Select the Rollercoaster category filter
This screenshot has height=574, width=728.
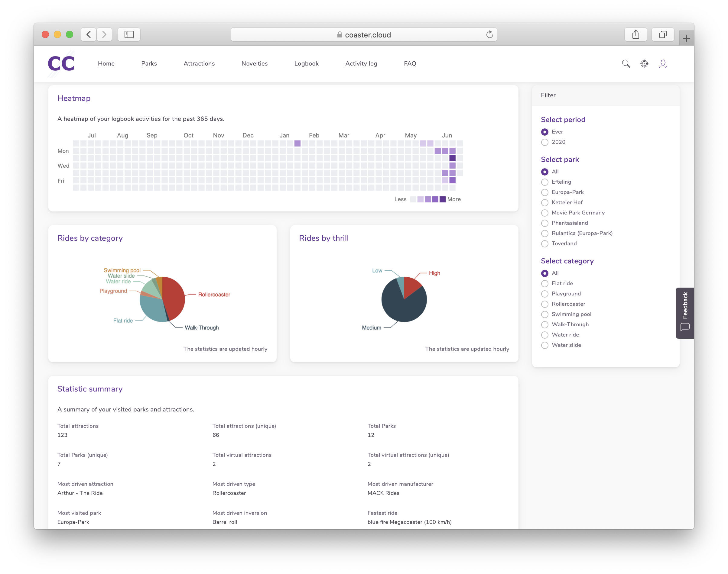pos(544,304)
